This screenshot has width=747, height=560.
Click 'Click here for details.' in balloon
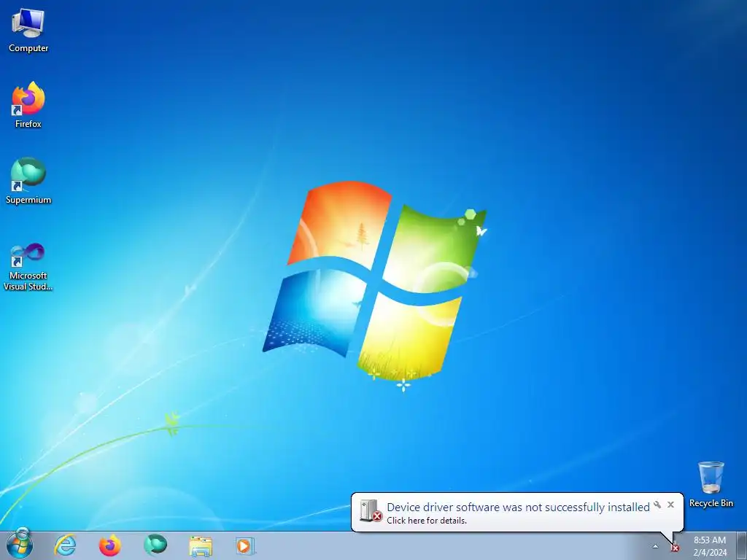click(x=426, y=521)
